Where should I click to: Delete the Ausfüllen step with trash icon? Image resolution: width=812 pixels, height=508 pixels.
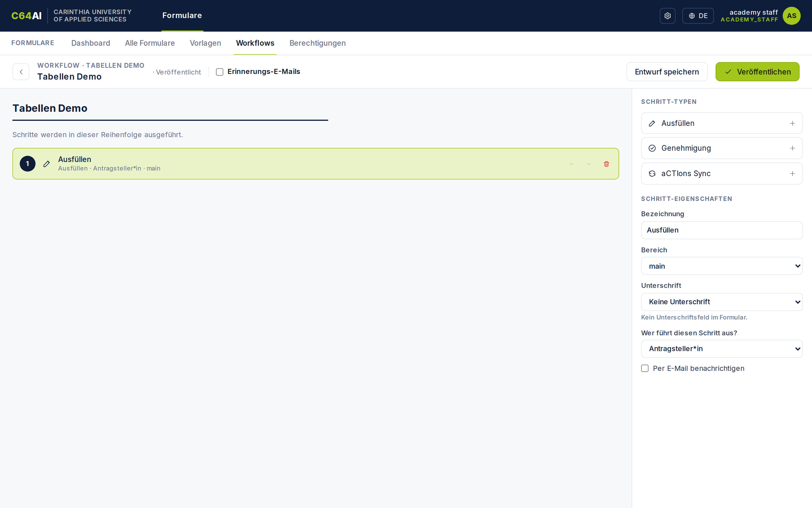point(606,164)
